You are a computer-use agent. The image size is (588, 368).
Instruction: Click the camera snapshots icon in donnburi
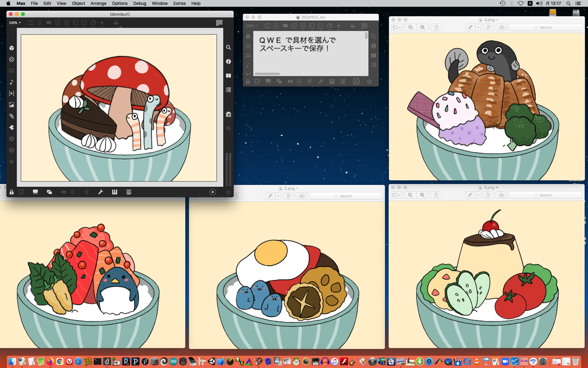click(x=228, y=114)
